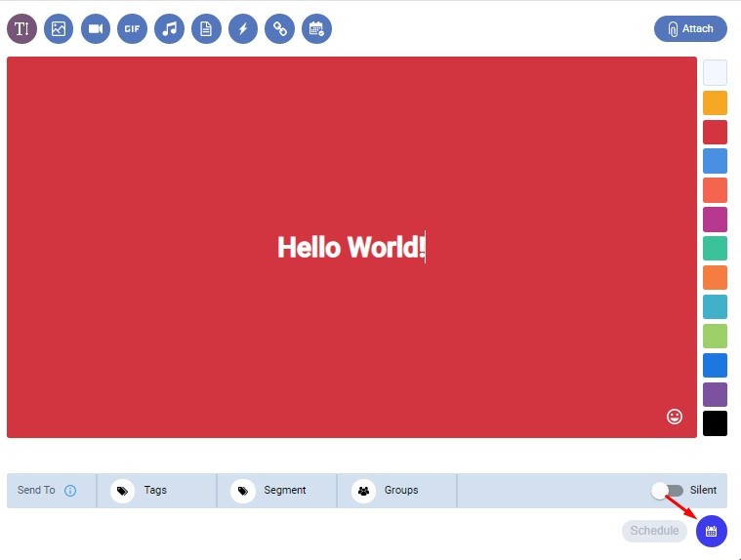Click the Tags tag icon
Viewport: 741px width, 560px height.
pos(122,491)
